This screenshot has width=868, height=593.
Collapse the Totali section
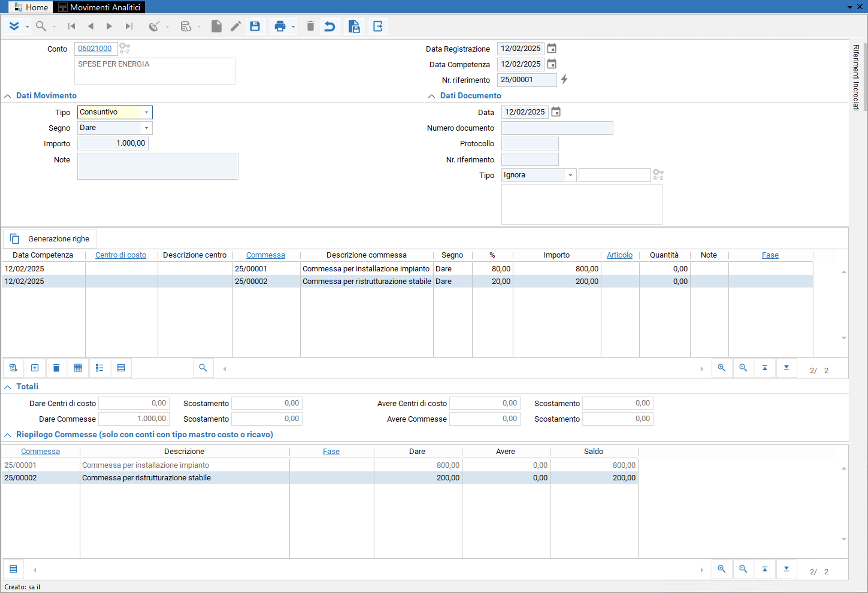coord(7,387)
